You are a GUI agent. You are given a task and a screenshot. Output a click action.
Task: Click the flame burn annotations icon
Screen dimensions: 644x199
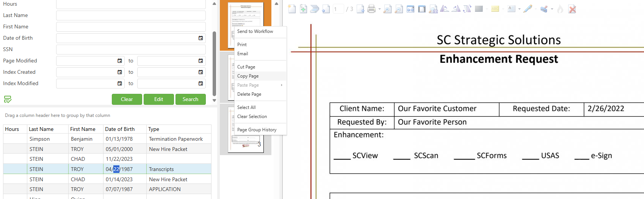pyautogui.click(x=560, y=9)
